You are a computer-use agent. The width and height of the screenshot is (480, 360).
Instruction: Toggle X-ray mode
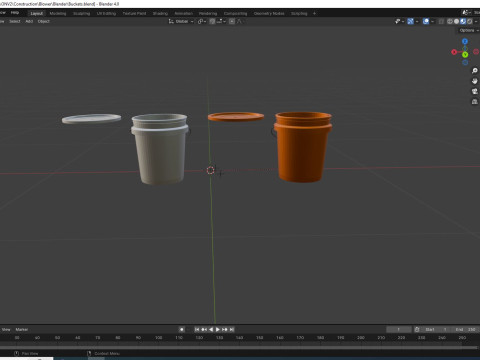pyautogui.click(x=441, y=21)
